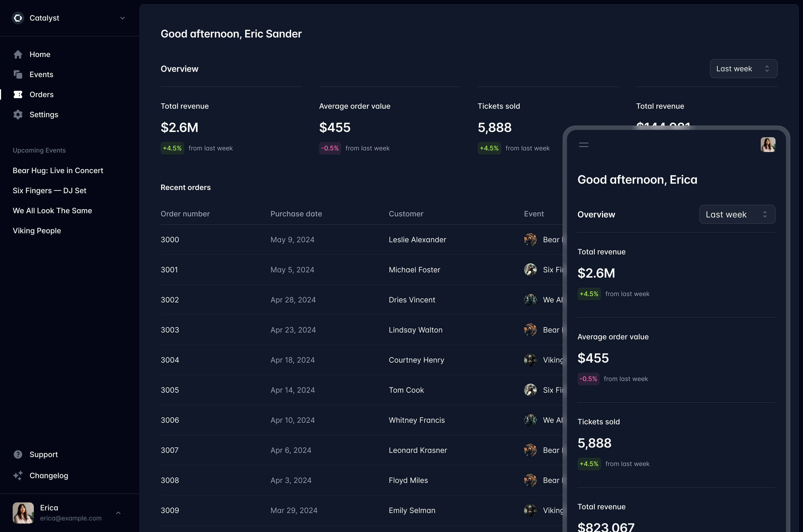
Task: Click the Settings gear icon
Action: click(18, 115)
